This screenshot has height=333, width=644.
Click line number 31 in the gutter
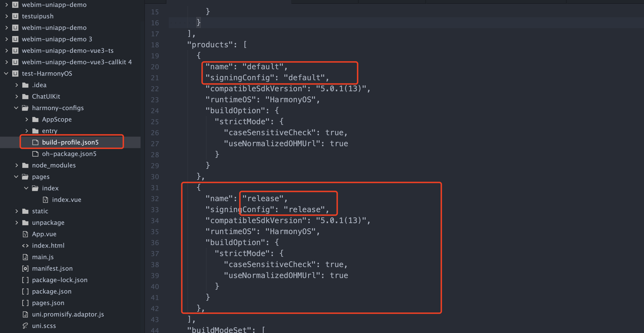[155, 188]
